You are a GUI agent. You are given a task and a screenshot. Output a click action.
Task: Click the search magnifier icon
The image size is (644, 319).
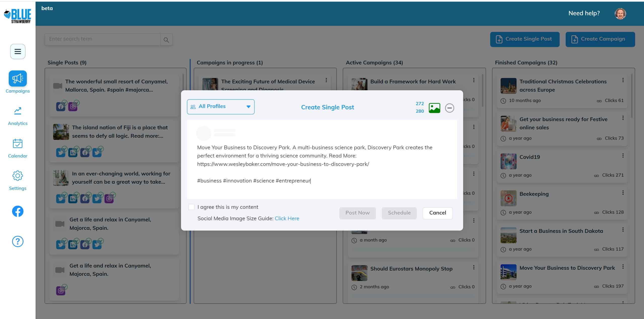[x=166, y=40]
